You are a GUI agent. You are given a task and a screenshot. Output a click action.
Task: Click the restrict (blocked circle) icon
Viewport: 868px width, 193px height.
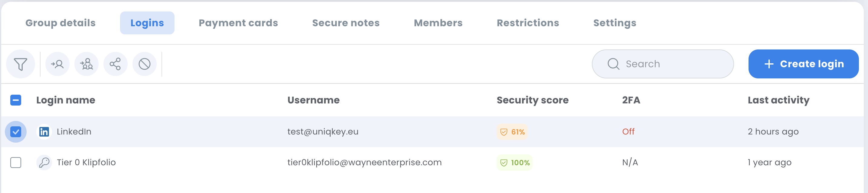tap(145, 64)
